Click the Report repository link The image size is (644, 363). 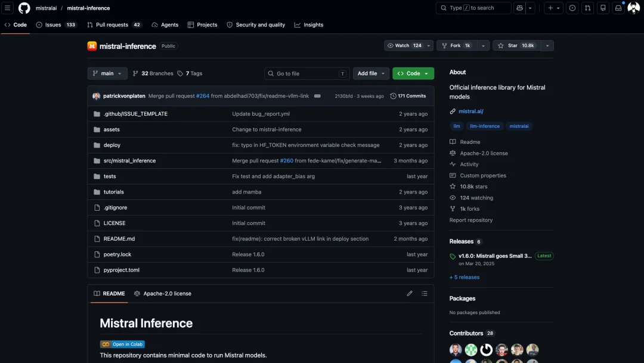tap(470, 220)
